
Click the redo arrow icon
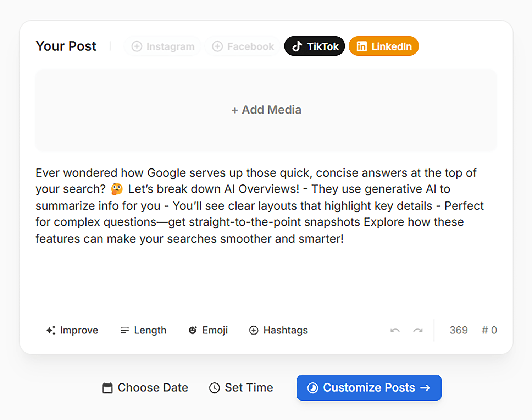point(418,330)
